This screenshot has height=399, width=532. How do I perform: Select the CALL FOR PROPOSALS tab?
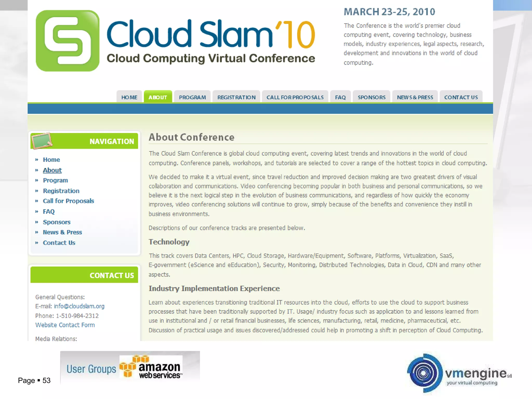pos(295,97)
